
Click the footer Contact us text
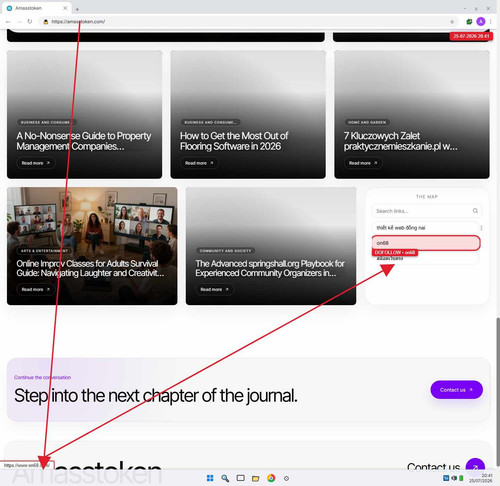coord(433,466)
